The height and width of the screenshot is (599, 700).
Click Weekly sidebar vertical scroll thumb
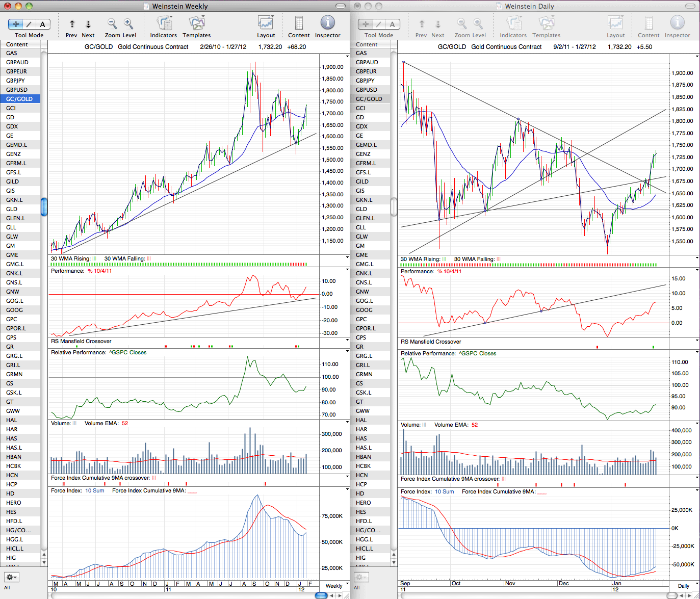pyautogui.click(x=44, y=206)
